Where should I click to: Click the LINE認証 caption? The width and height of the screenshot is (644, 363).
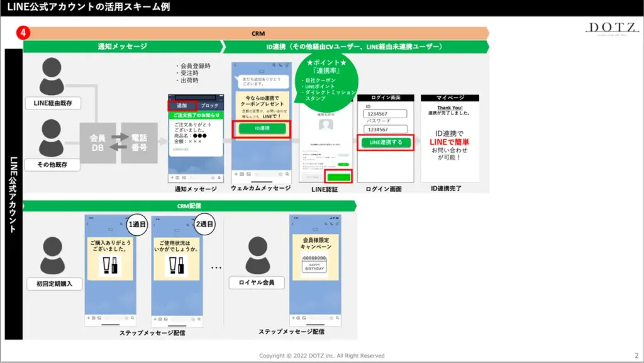(325, 189)
